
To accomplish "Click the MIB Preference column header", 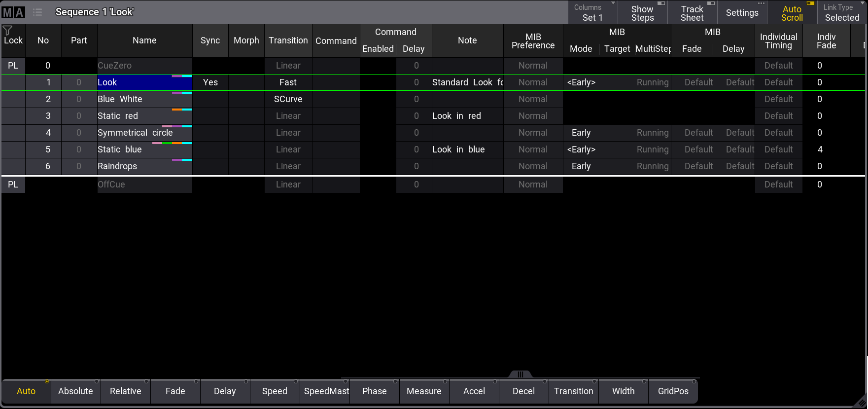I will pos(533,41).
